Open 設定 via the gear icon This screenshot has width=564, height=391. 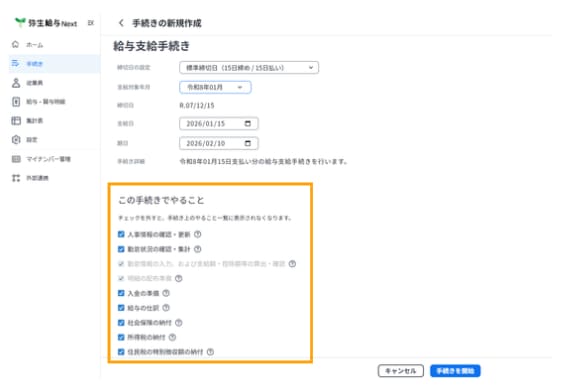(x=16, y=140)
